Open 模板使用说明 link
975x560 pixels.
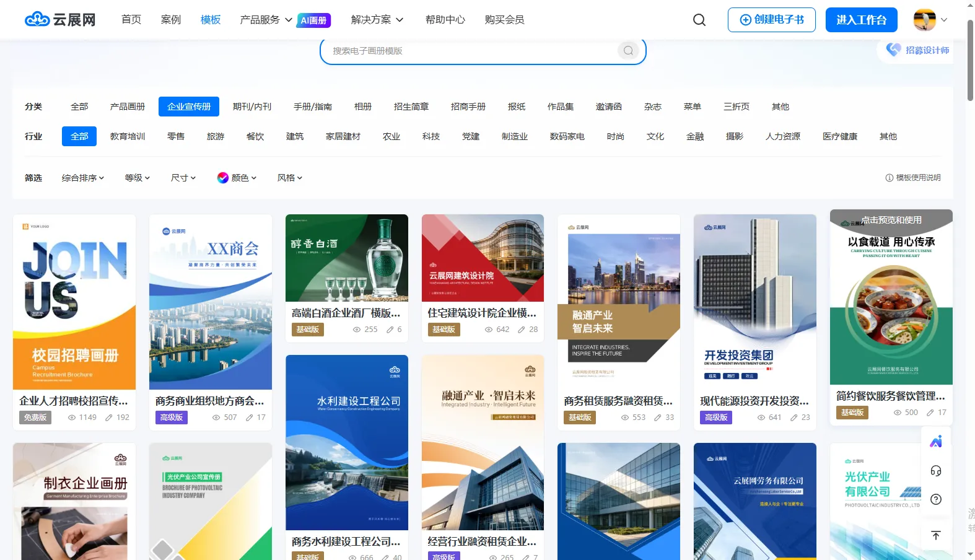[918, 178]
